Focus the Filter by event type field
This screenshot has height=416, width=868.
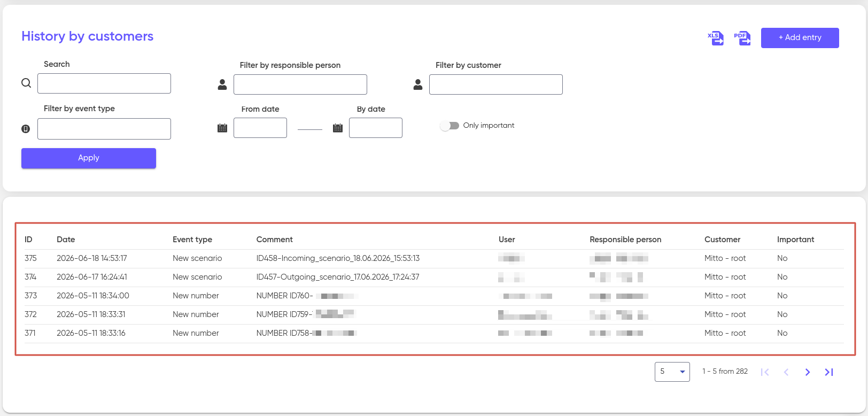click(x=104, y=129)
